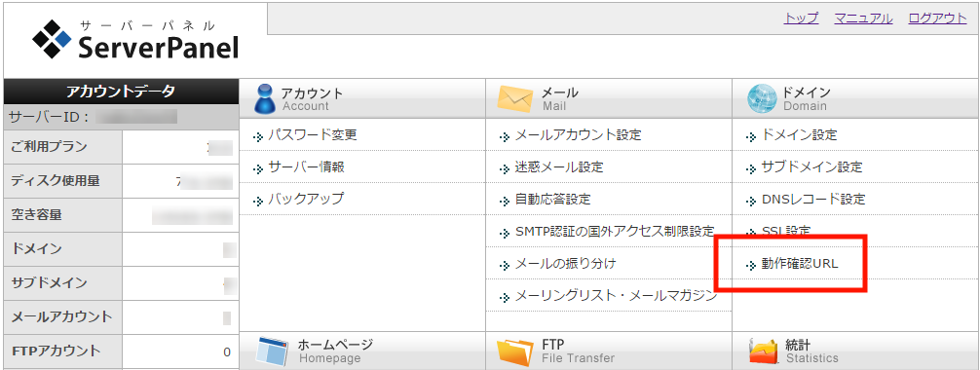Click the ログアウト link

tap(937, 18)
